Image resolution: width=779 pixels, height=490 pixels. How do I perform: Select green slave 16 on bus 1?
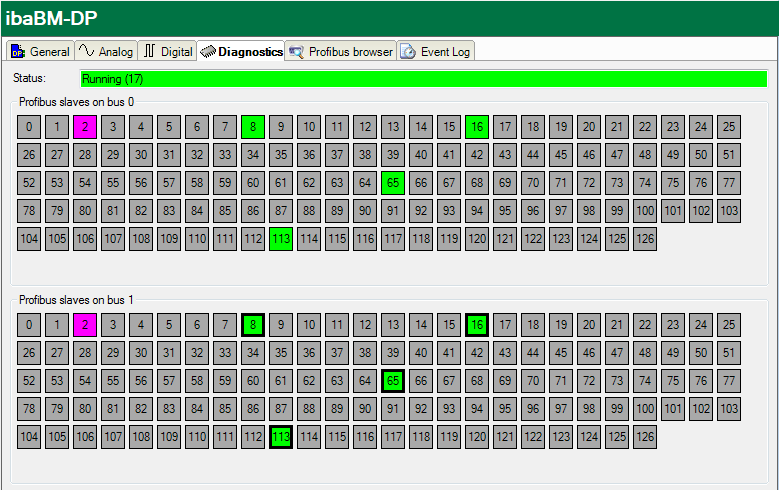pos(477,325)
